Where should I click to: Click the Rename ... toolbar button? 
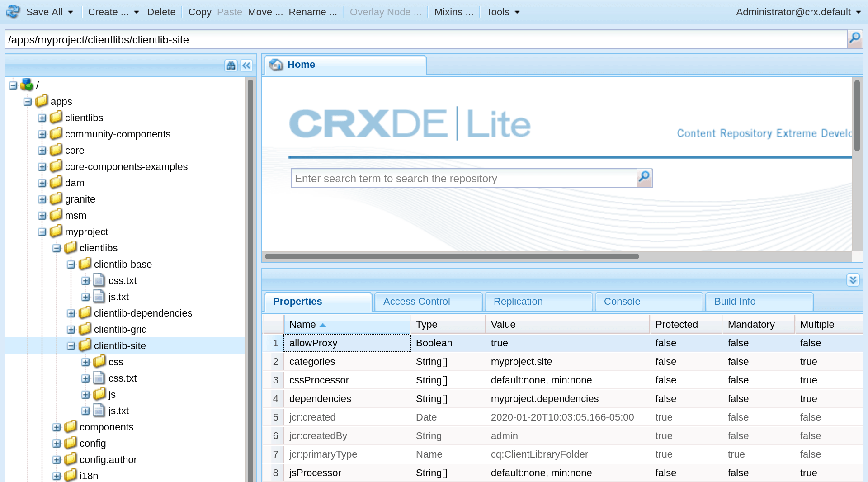click(313, 12)
